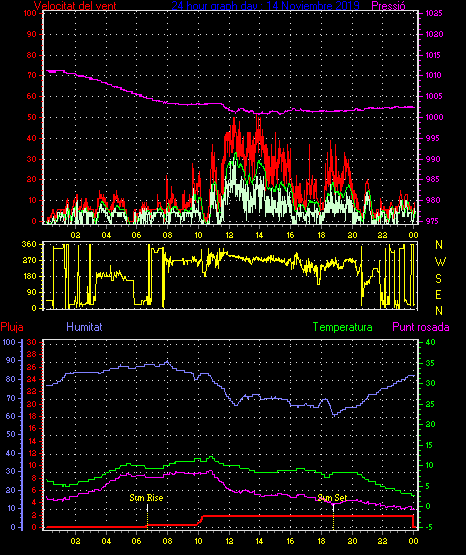The width and height of the screenshot is (466, 555).
Task: Click green temperature axis value 15
Action: (429, 445)
